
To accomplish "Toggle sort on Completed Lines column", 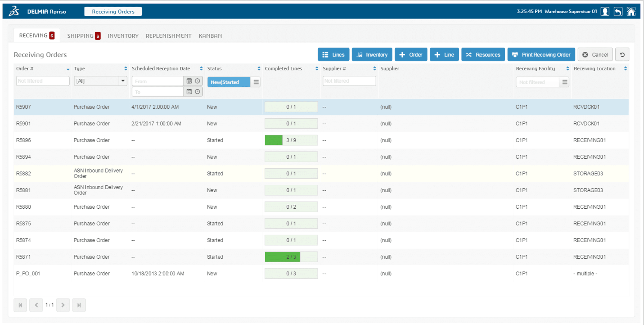I will [317, 69].
